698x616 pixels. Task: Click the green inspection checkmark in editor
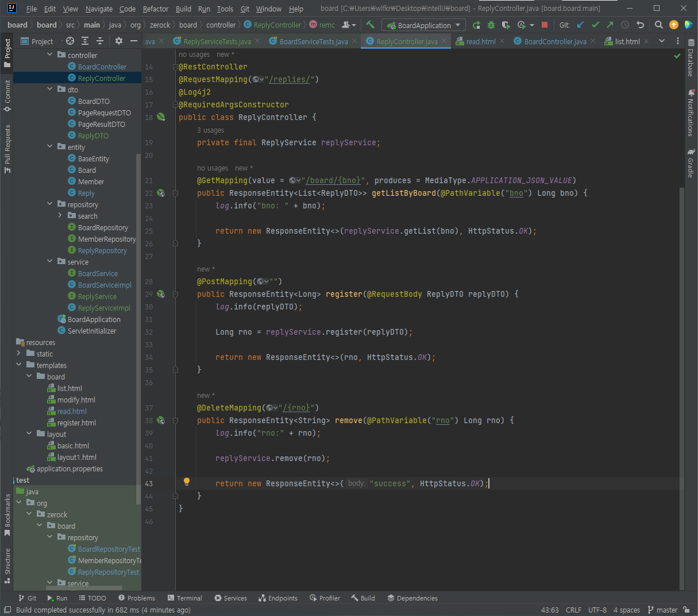coord(677,56)
